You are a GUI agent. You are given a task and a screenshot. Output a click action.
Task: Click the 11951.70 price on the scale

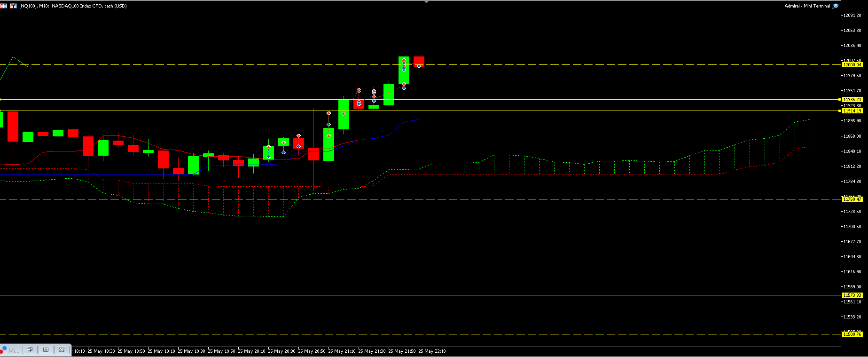coord(852,91)
